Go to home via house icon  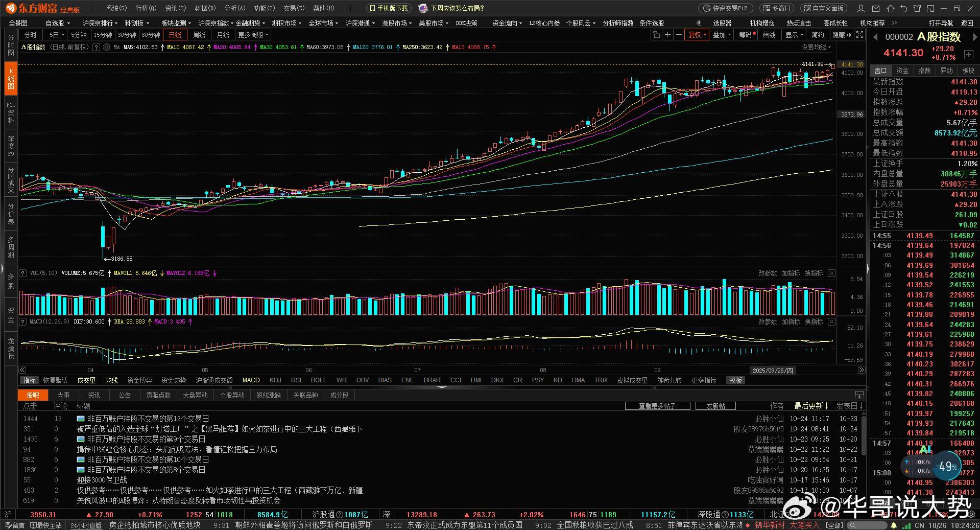(x=891, y=9)
